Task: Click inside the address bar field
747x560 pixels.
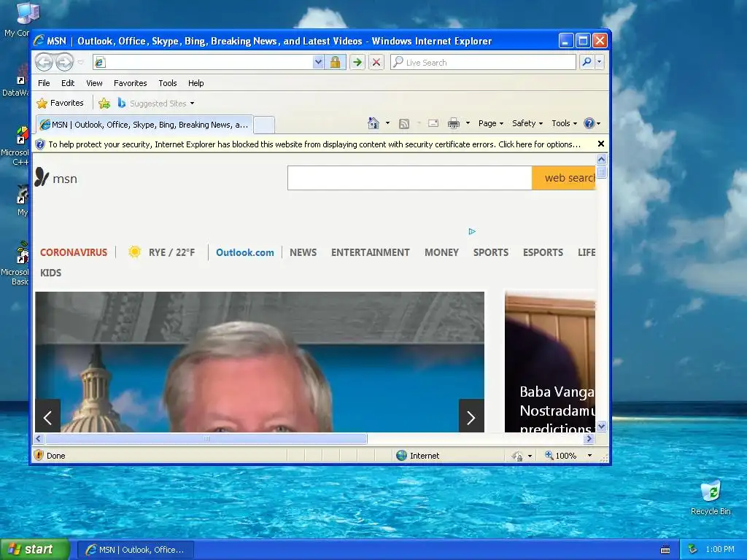Action: 204,62
